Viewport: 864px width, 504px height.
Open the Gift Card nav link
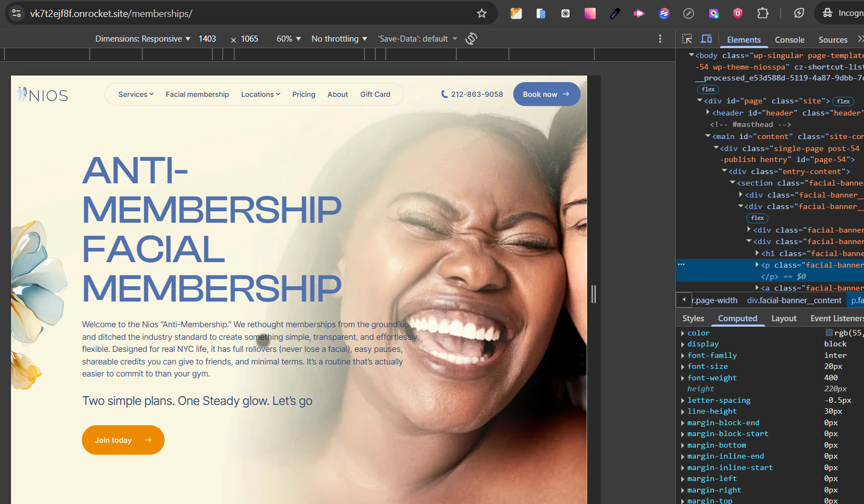[x=375, y=94]
